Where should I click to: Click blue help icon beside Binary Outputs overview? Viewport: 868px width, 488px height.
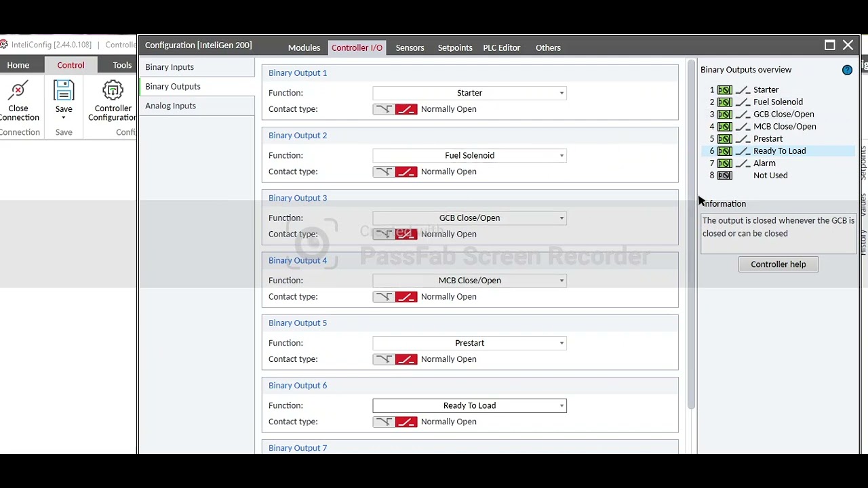click(847, 70)
